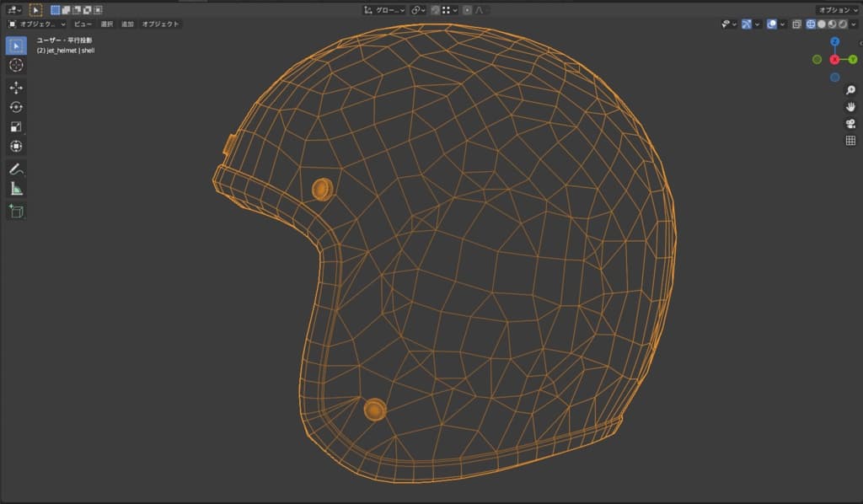Click the hand icon to pan the view
The width and height of the screenshot is (863, 504).
pyautogui.click(x=850, y=107)
